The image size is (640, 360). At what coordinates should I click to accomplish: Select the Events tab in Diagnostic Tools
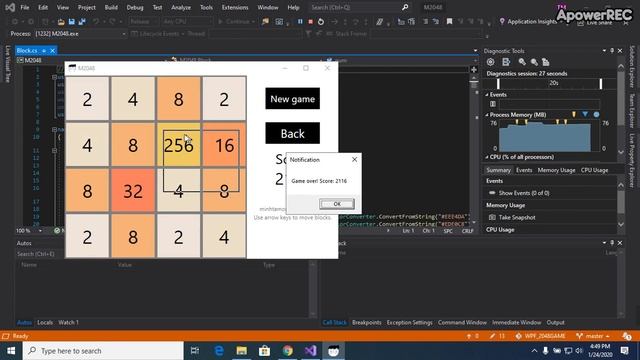click(524, 170)
